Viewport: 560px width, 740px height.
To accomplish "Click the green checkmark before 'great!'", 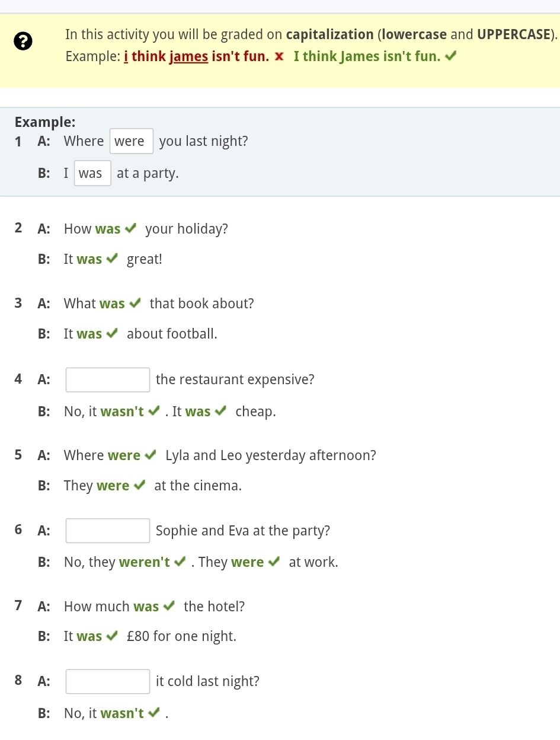I will tap(113, 259).
